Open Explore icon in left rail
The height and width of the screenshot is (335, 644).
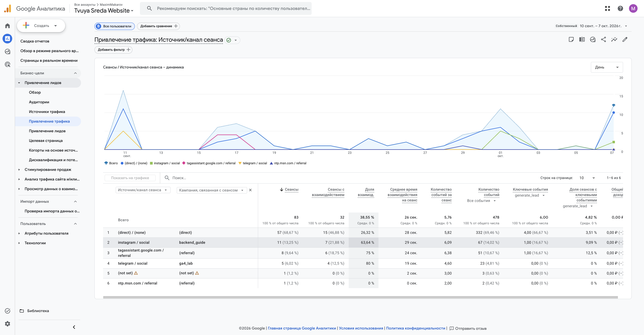(x=8, y=51)
